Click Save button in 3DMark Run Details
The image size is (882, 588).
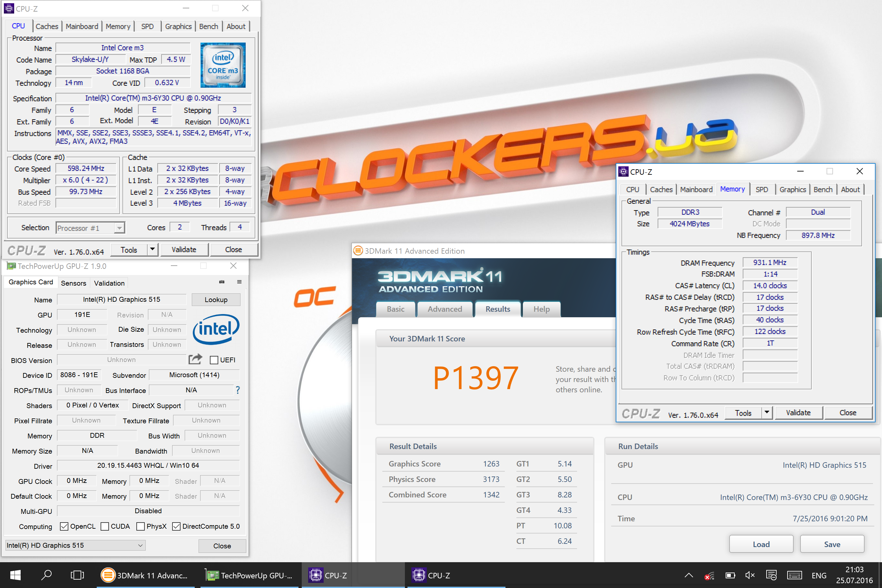coord(832,544)
